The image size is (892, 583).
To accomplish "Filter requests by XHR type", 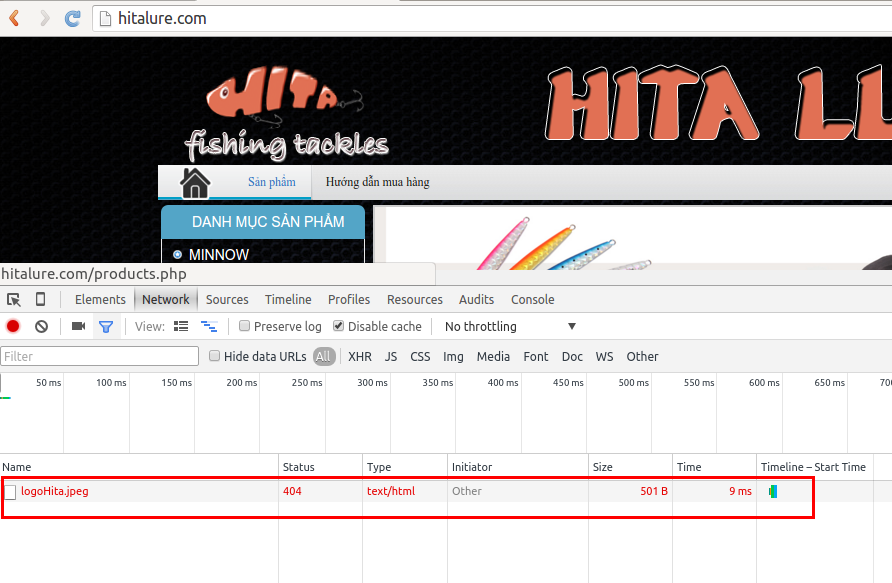I will [360, 357].
